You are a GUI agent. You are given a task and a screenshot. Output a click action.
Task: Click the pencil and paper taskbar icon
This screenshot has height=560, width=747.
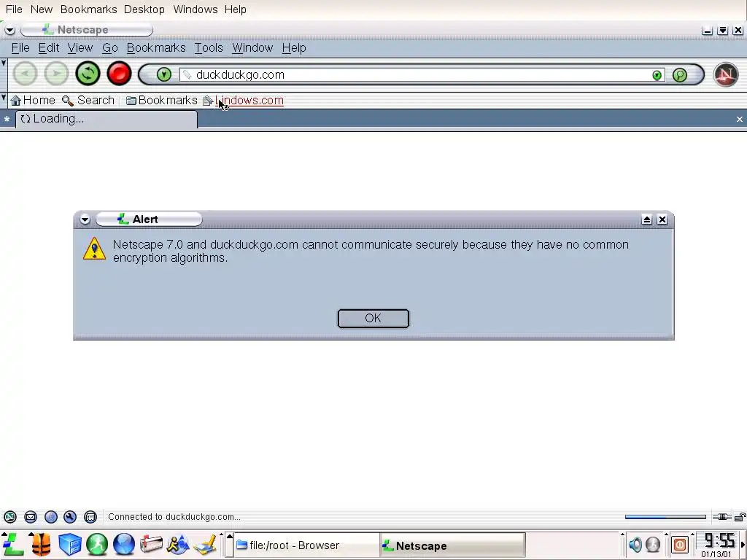click(x=205, y=544)
